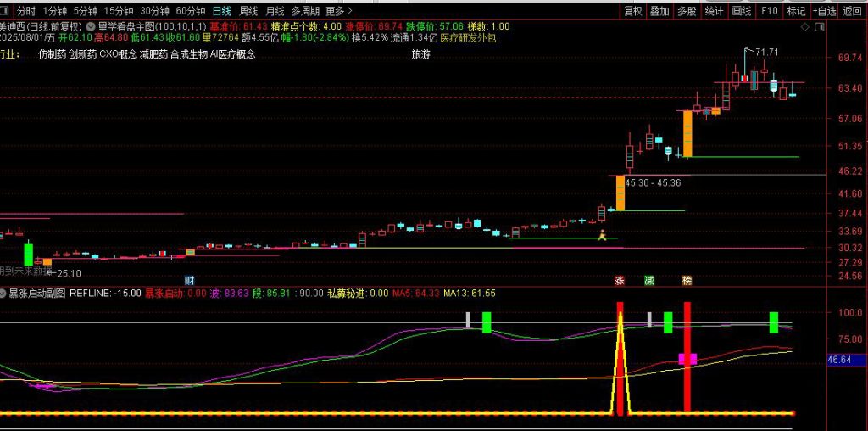
Task: Open the main chart indicator dropdown arrow
Action: point(90,26)
